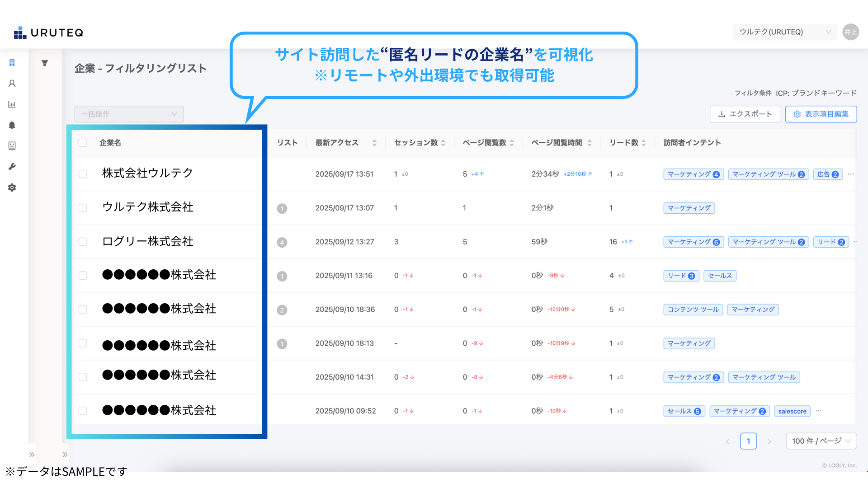Open the 一括操作 bulk action dropdown
Viewport: 868px width, 488px height.
coord(129,114)
